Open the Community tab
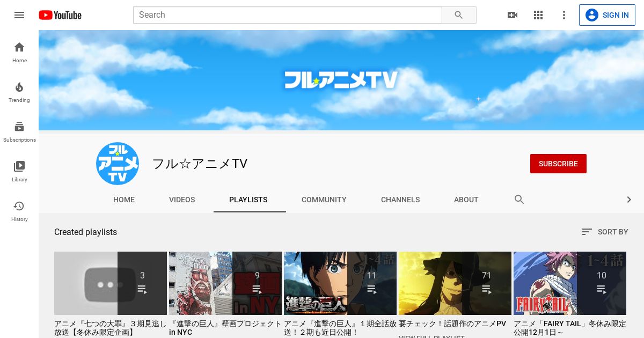The width and height of the screenshot is (644, 338). [x=324, y=200]
